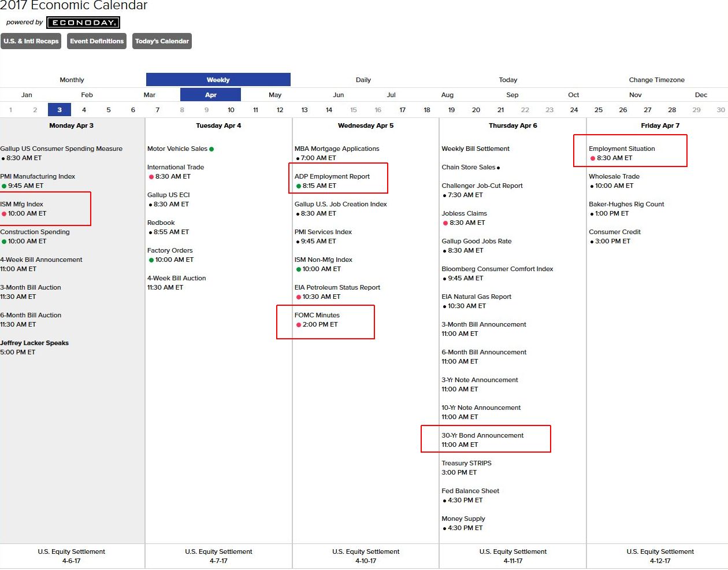Select day 3 in the date strip
Image resolution: width=728 pixels, height=570 pixels.
60,110
